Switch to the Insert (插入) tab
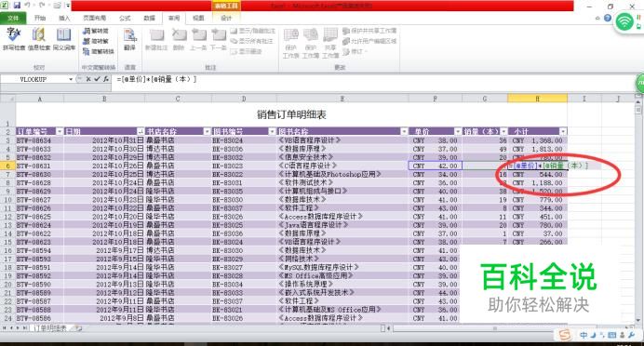The height and width of the screenshot is (346, 644). pyautogui.click(x=64, y=18)
